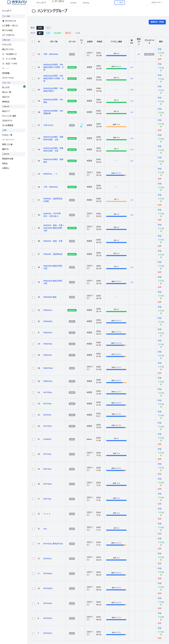The image size is (169, 644).
Task: Click the folder icon beside ハンドリンググループ title
Action: coord(34,11)
